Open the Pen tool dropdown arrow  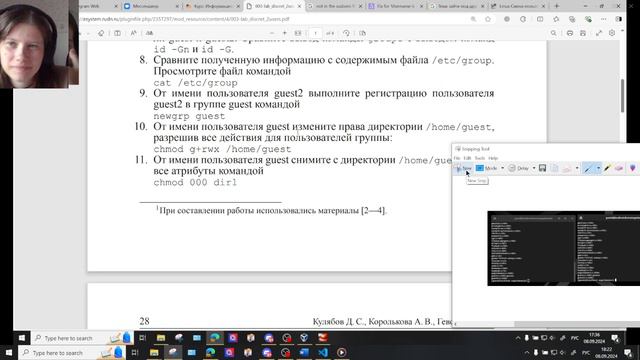click(598, 168)
